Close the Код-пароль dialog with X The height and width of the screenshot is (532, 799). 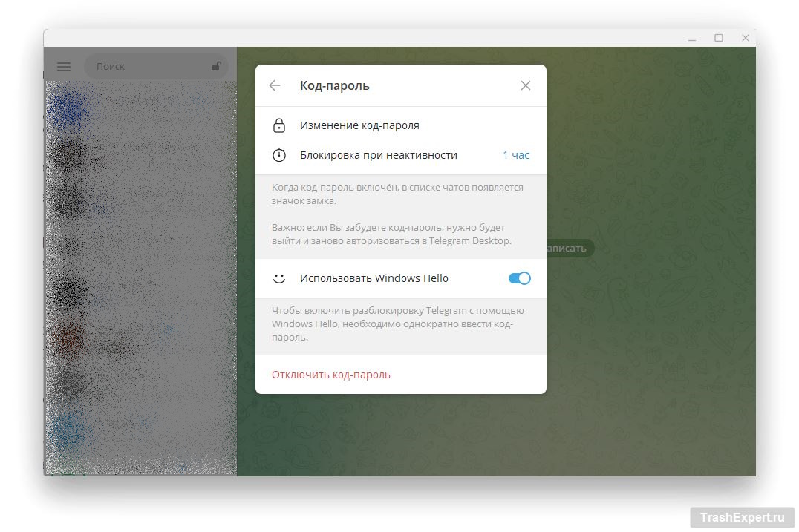(526, 85)
